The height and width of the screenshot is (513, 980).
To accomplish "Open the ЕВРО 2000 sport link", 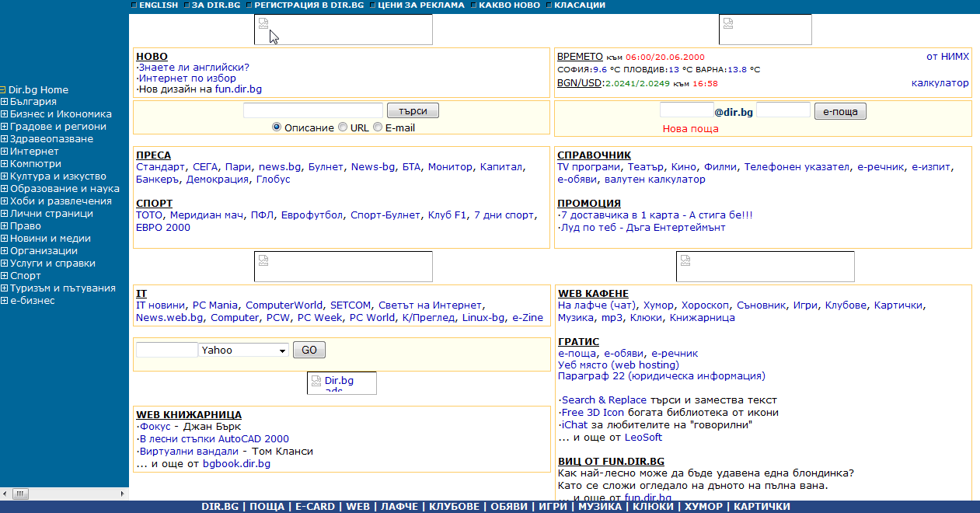I will 163,228.
